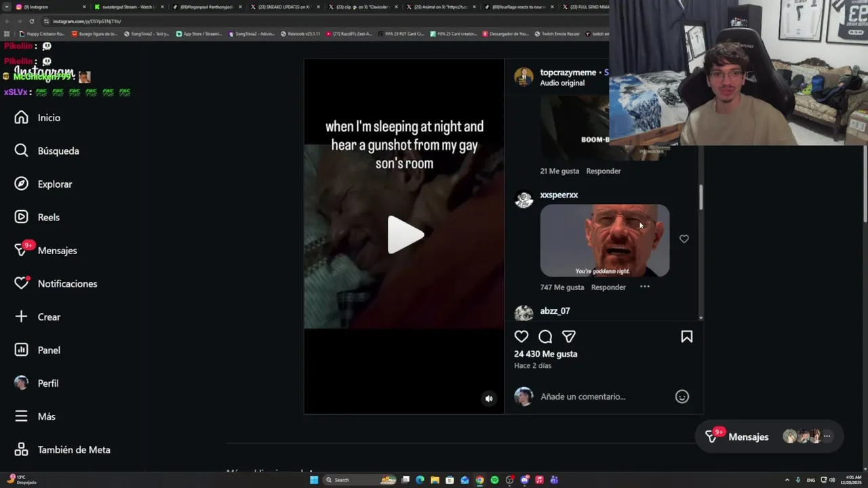Open Twitch Emote Resizer bookmark
Viewport: 868px width, 488px height.
pos(557,34)
